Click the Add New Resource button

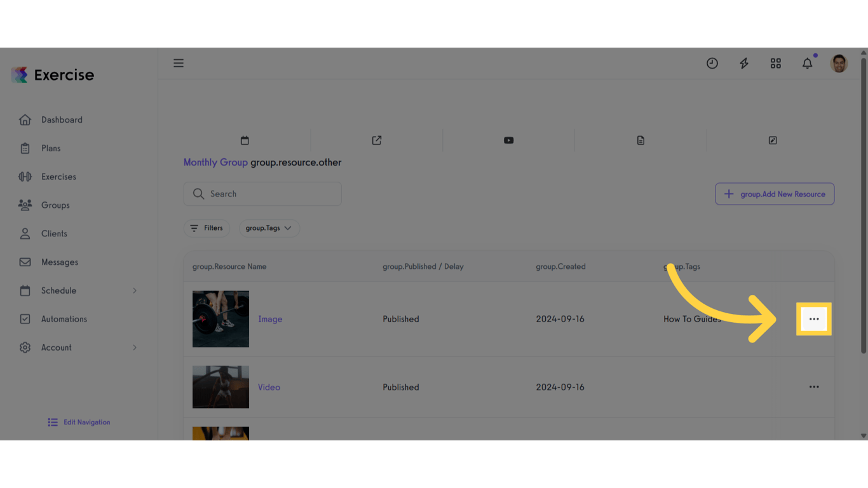pos(775,194)
